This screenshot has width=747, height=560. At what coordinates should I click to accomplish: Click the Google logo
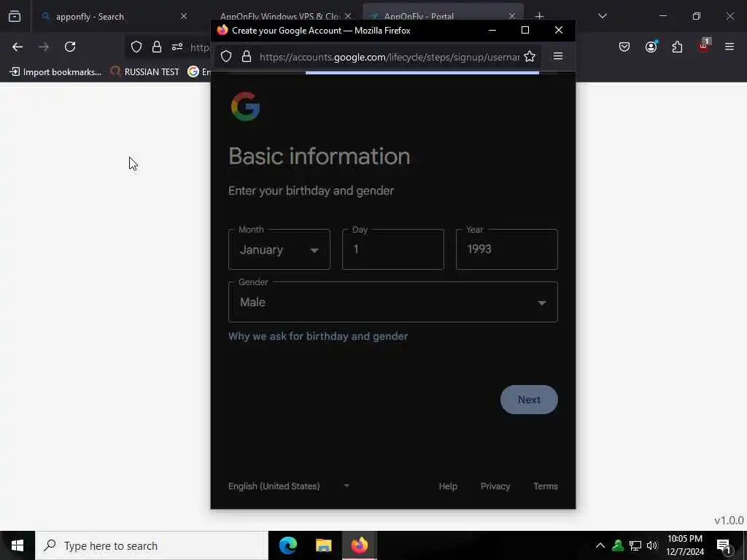[x=245, y=106]
